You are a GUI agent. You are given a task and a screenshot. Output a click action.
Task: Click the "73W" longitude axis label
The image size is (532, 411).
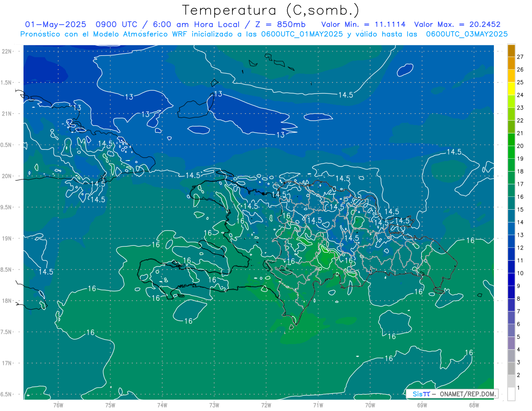point(214,405)
